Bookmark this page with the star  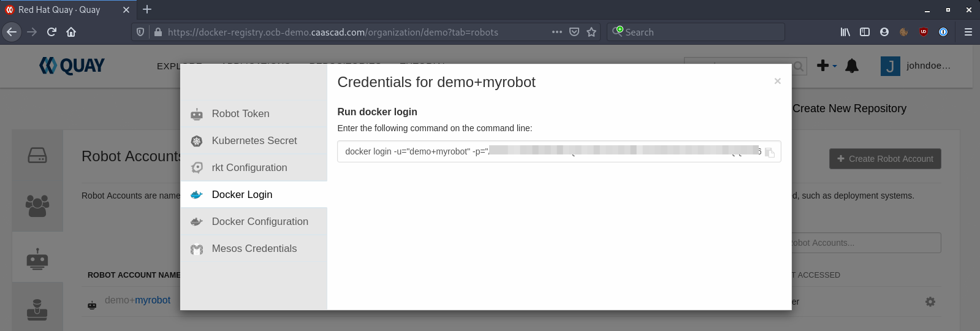tap(591, 32)
